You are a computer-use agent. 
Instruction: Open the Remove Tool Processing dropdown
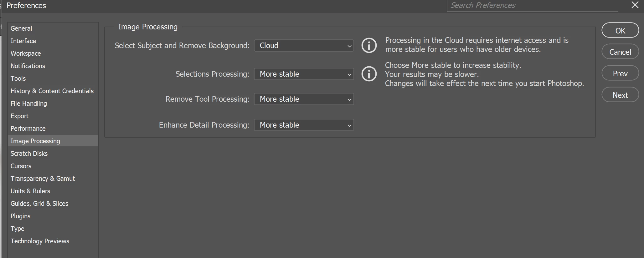pyautogui.click(x=304, y=99)
